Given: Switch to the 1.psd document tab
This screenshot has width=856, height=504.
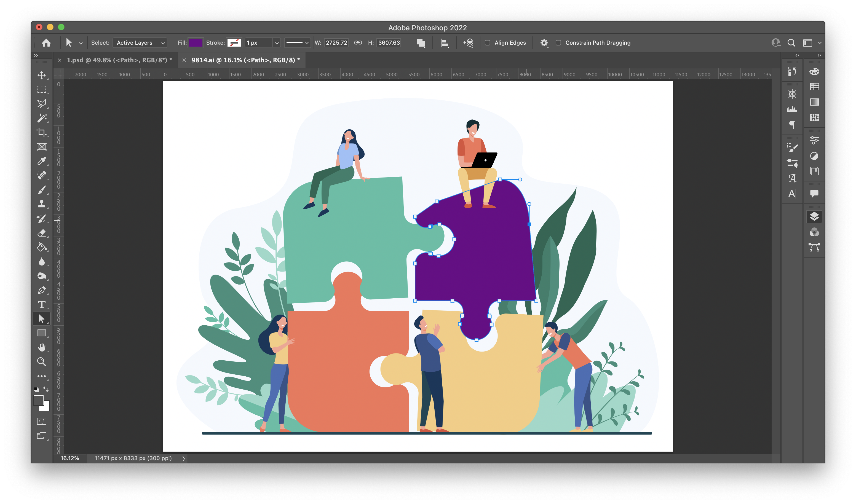Looking at the screenshot, I should coord(119,60).
